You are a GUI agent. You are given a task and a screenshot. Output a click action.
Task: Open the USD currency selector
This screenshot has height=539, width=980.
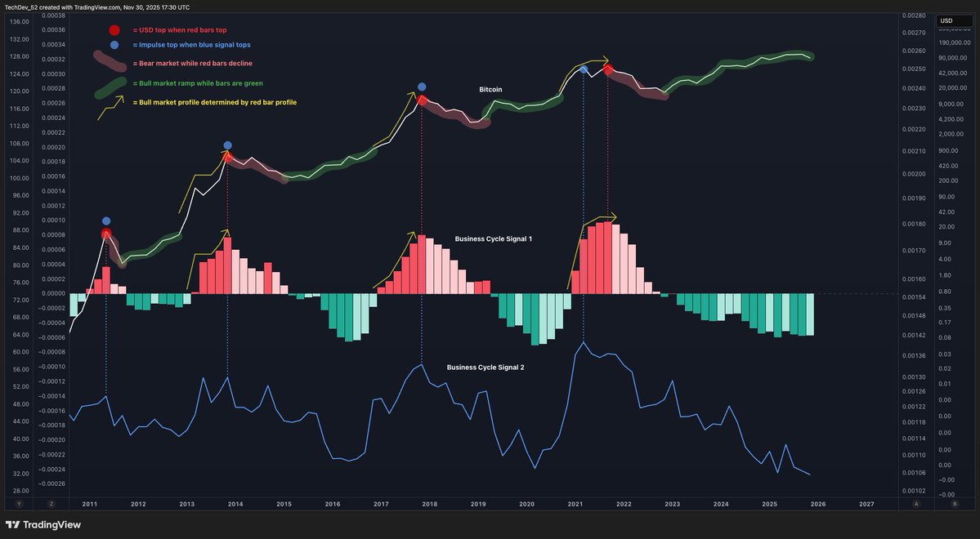click(946, 20)
